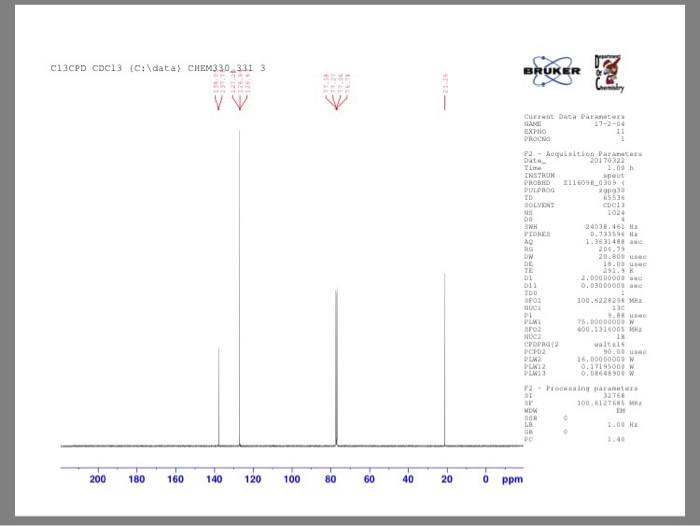The height and width of the screenshot is (526, 700).
Task: Click the '60' tick label on the ppm axis
Action: coord(369,479)
